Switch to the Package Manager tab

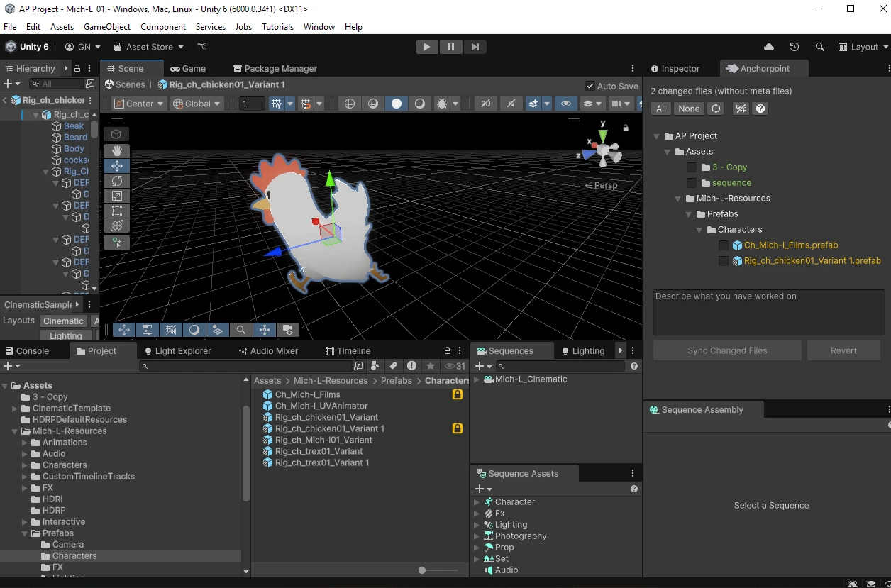coord(275,69)
